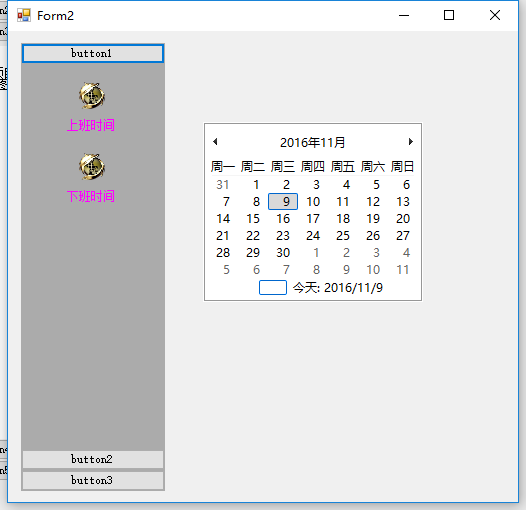This screenshot has width=526, height=510.
Task: Select today link 今天: 2016/11/9
Action: (338, 288)
